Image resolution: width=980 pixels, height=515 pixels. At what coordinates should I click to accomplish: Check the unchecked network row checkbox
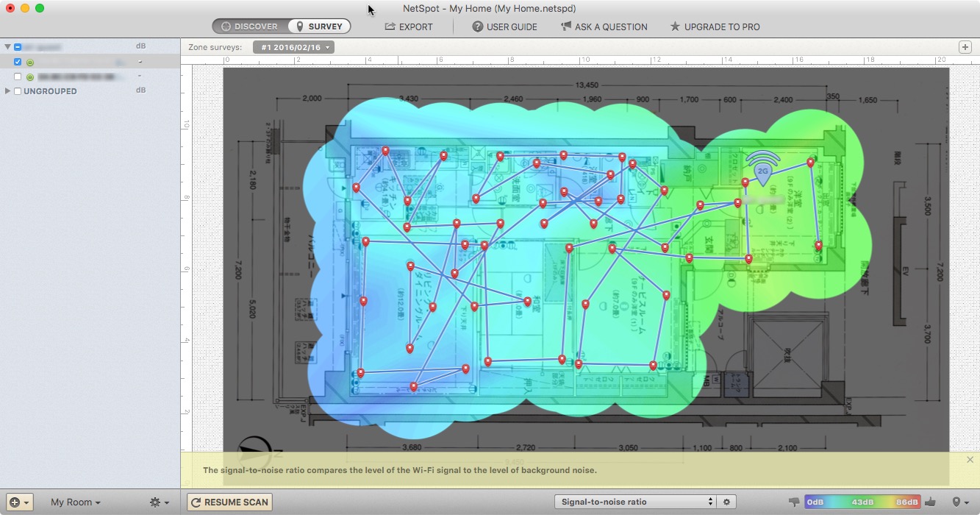(x=18, y=77)
